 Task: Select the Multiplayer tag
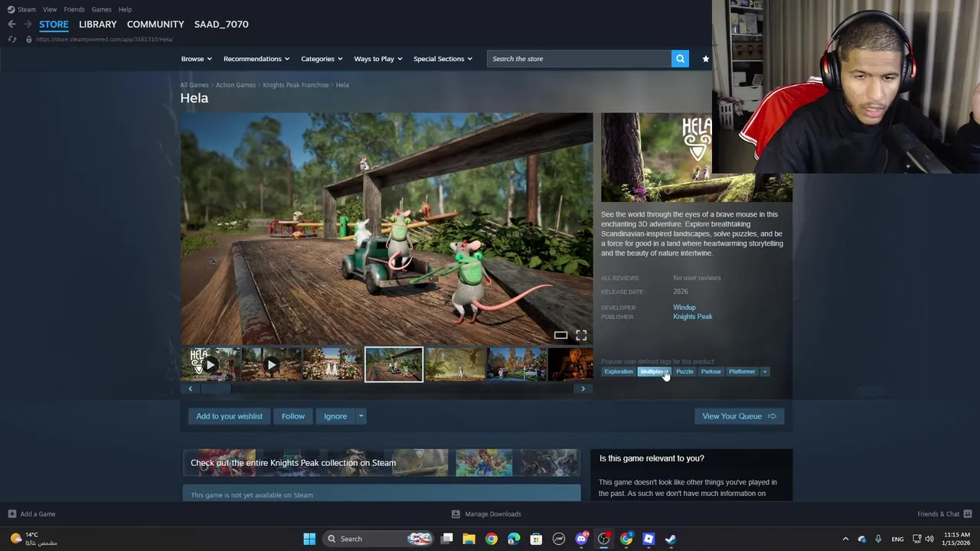(655, 372)
